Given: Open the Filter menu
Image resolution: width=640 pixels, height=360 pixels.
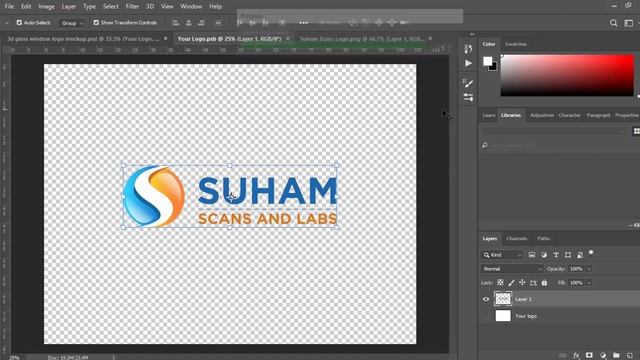Looking at the screenshot, I should coord(132,7).
